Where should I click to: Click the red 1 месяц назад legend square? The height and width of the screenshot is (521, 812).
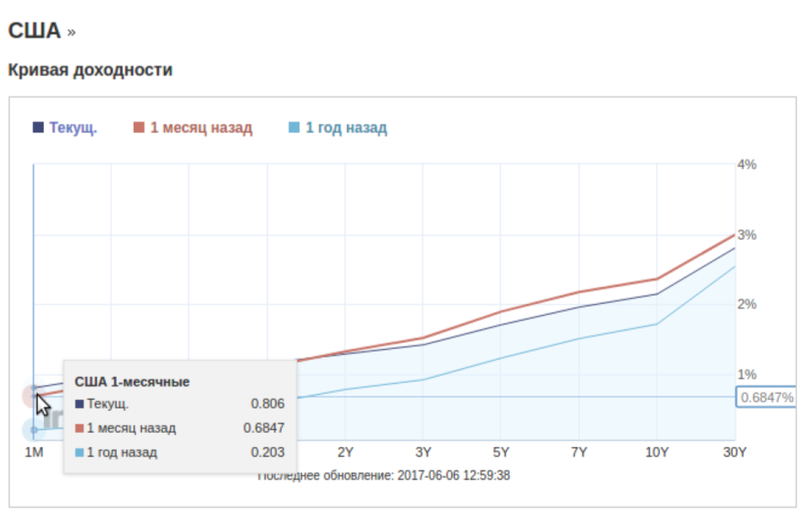click(139, 128)
